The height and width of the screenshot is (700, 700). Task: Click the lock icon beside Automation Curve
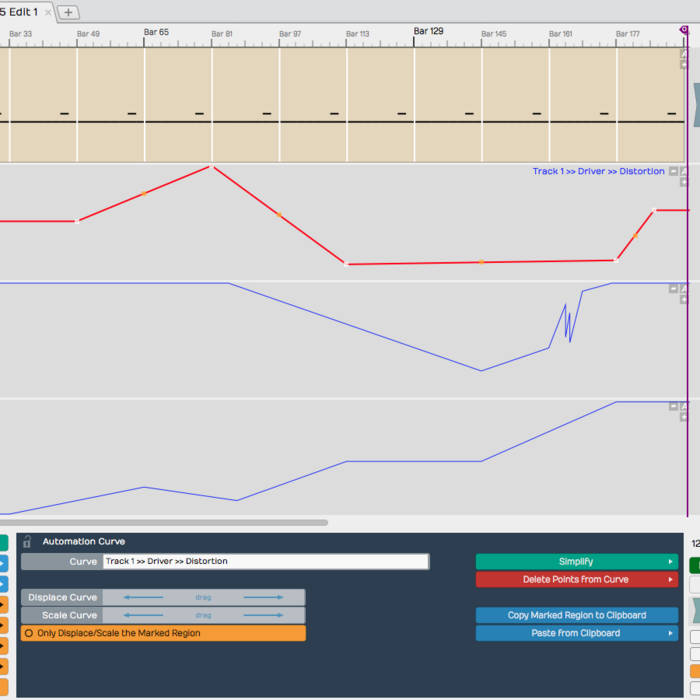click(x=27, y=541)
